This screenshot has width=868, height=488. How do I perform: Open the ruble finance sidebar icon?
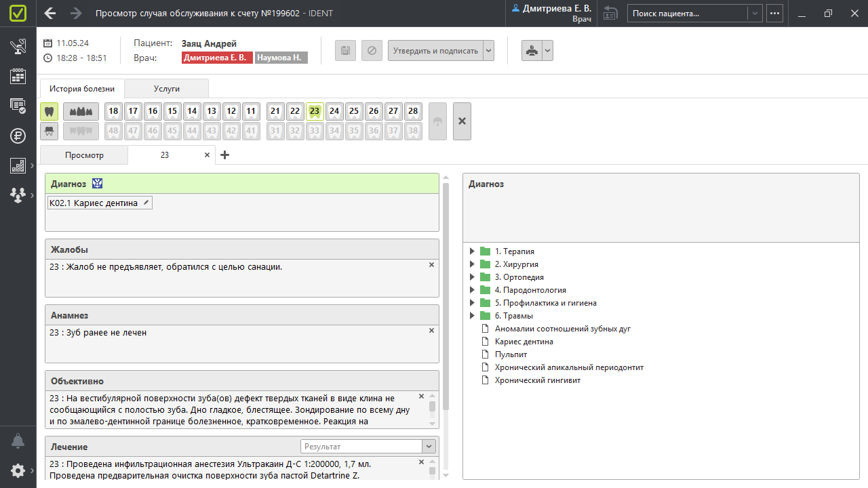18,136
